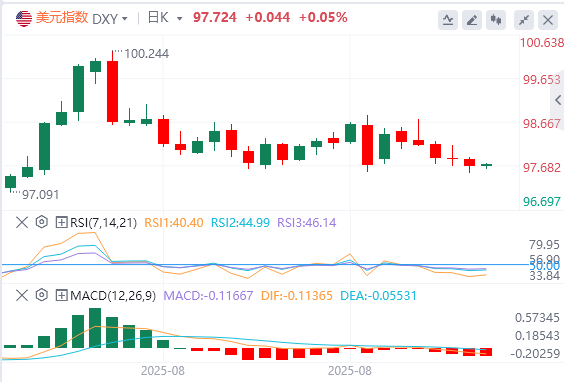Click the 96.697 price axis label

pos(542,202)
